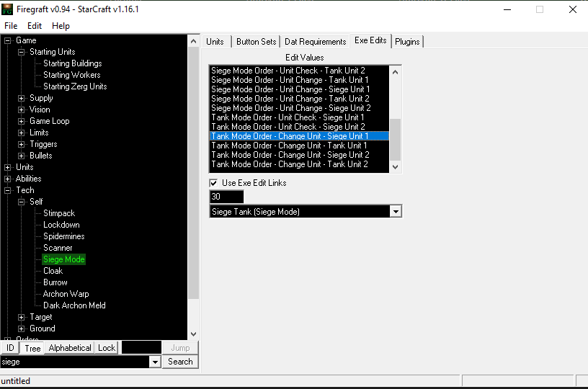The height and width of the screenshot is (389, 588).
Task: Click the Edit Values list scroll up arrow
Action: pos(396,72)
